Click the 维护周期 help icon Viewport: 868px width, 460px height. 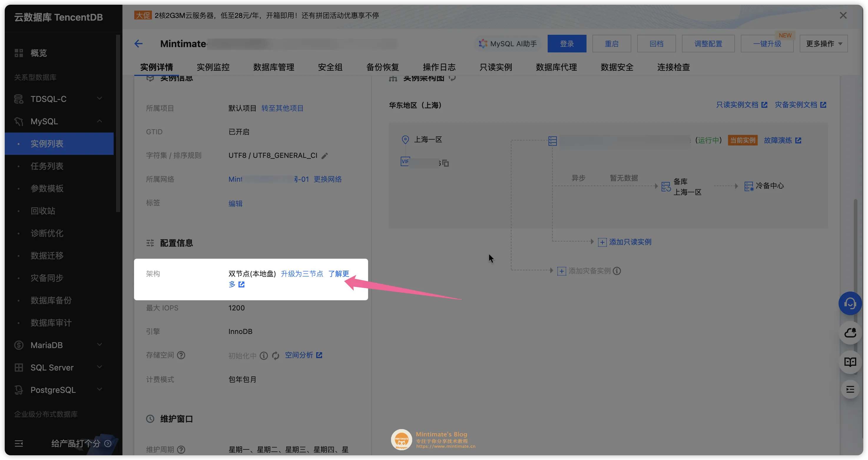(181, 449)
